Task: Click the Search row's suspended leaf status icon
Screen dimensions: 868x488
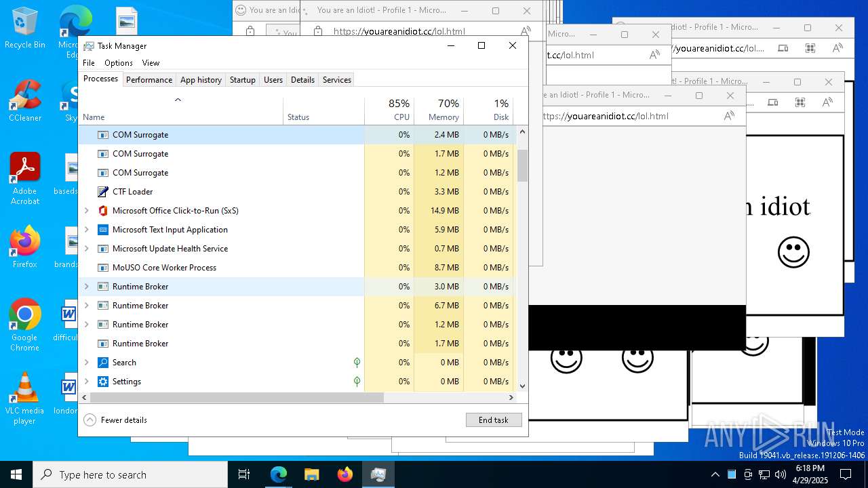Action: 357,363
